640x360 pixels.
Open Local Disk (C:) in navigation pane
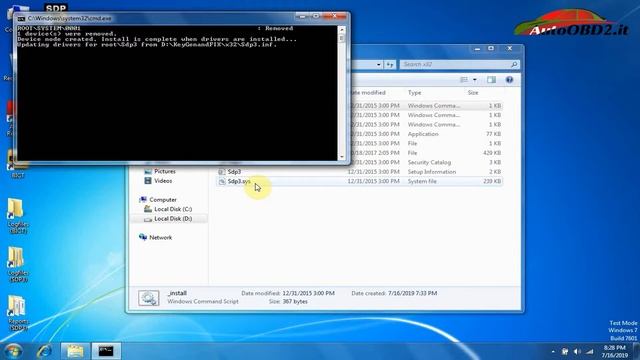coord(173,209)
